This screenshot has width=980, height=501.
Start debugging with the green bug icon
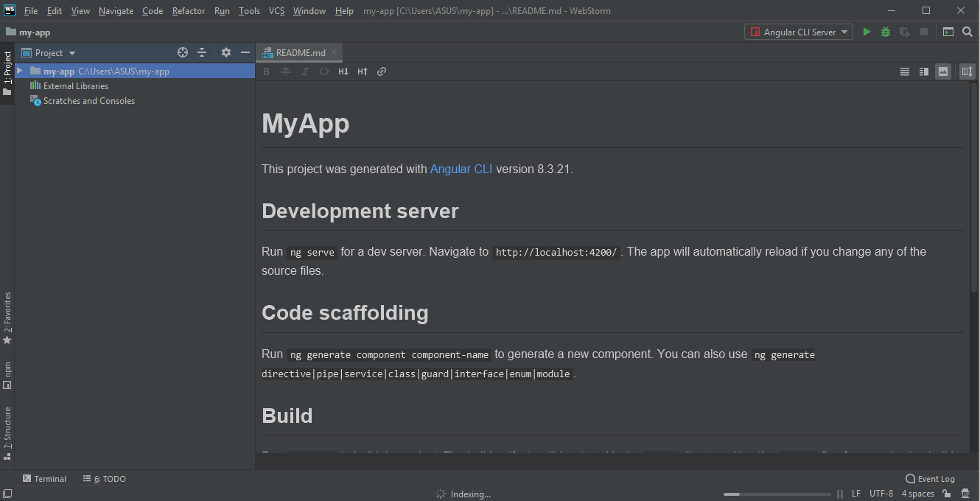point(886,32)
